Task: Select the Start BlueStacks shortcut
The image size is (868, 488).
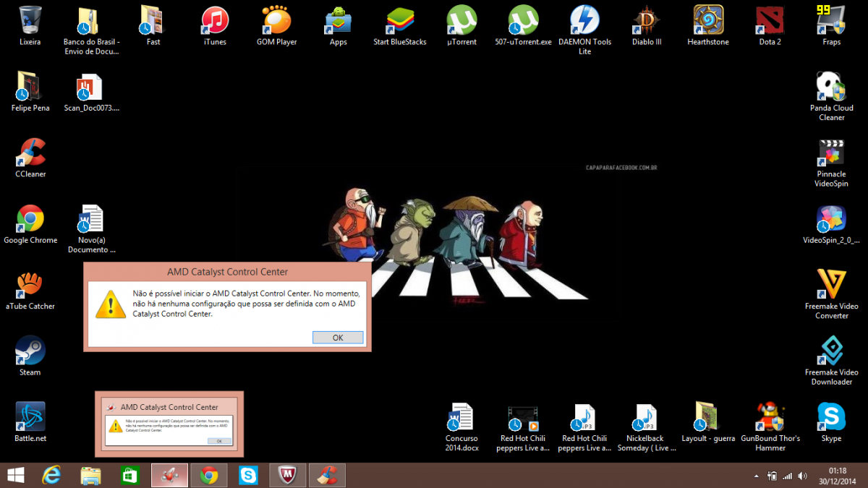Action: coord(400,25)
